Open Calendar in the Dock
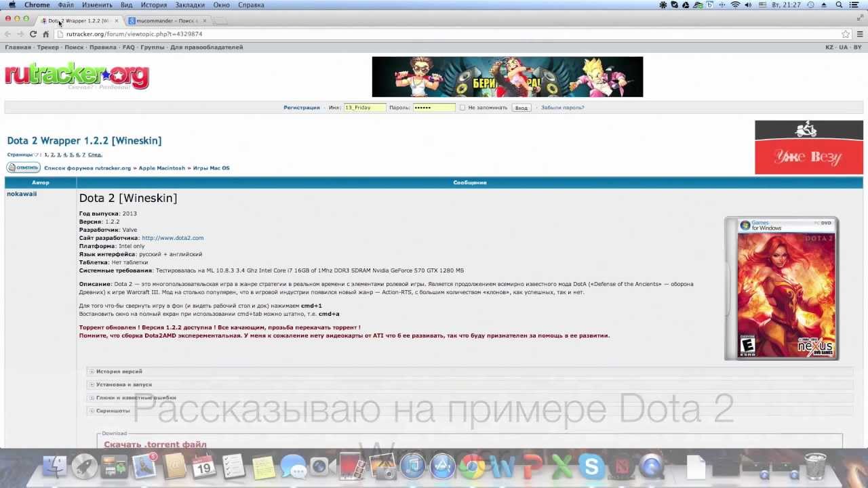 pyautogui.click(x=203, y=467)
